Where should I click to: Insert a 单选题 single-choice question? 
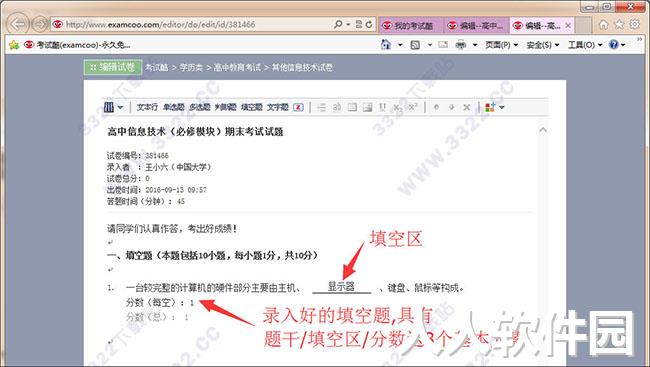(x=174, y=107)
